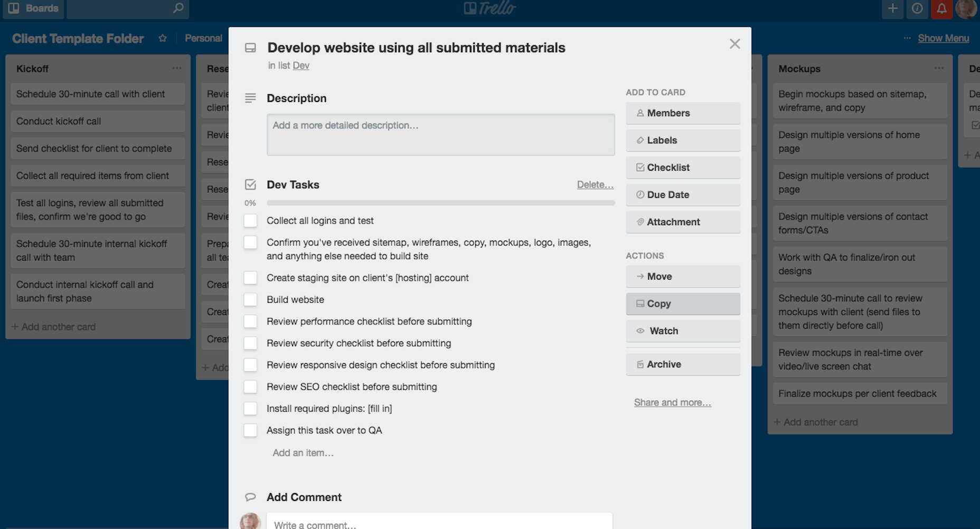The width and height of the screenshot is (980, 529).
Task: Click 'Add an item...' field
Action: [x=303, y=453]
